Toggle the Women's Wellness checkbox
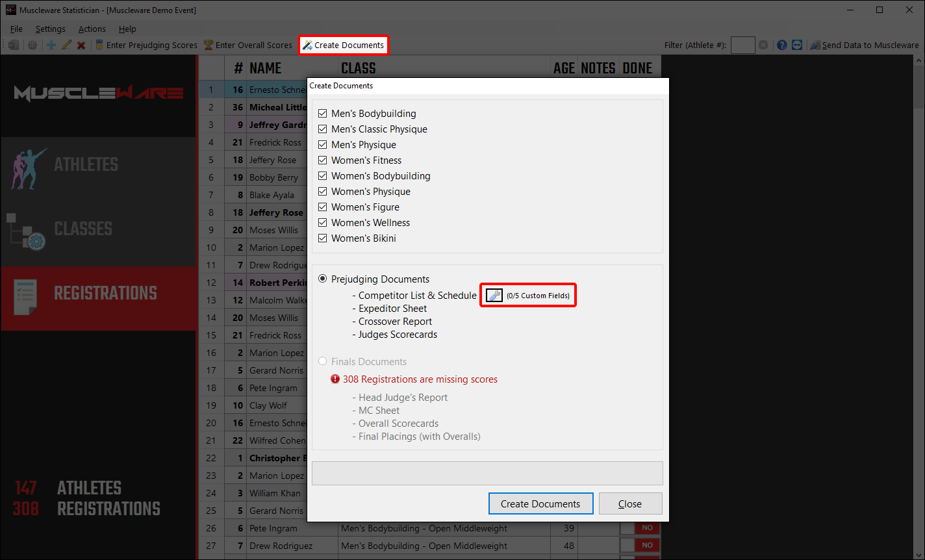Image resolution: width=925 pixels, height=560 pixels. 323,223
